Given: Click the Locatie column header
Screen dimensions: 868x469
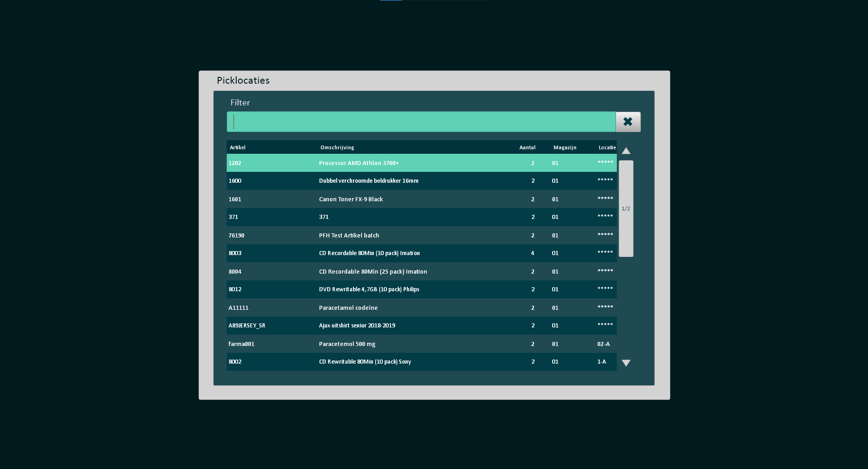Looking at the screenshot, I should click(607, 147).
